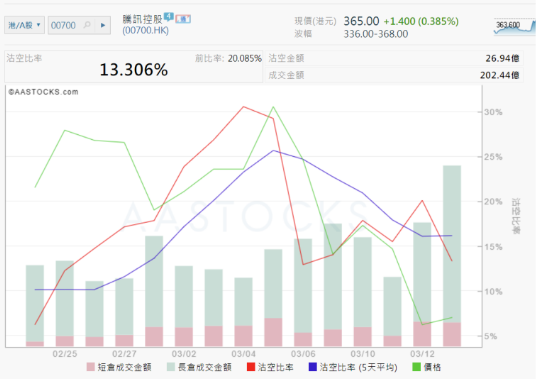
Task: Click the magnifier search icon in code box
Action: (x=88, y=25)
